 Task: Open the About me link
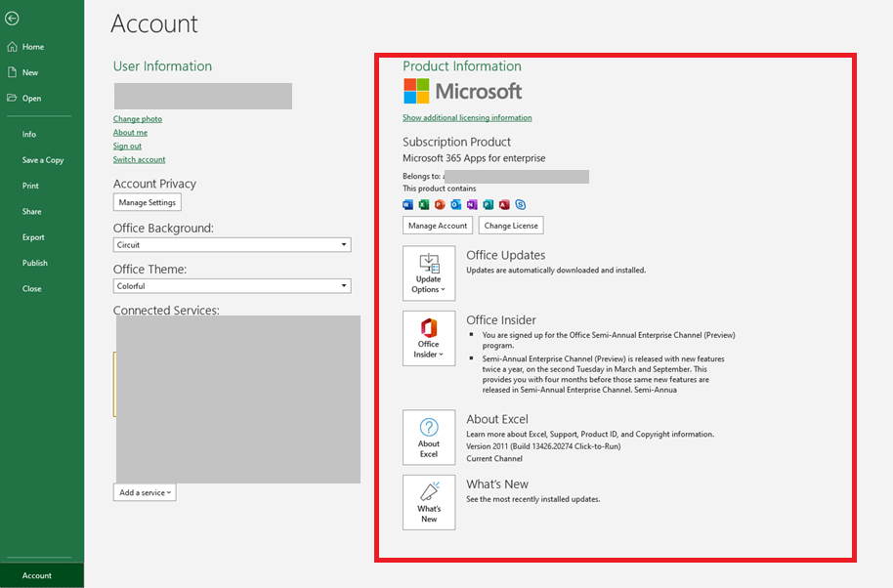click(x=130, y=133)
